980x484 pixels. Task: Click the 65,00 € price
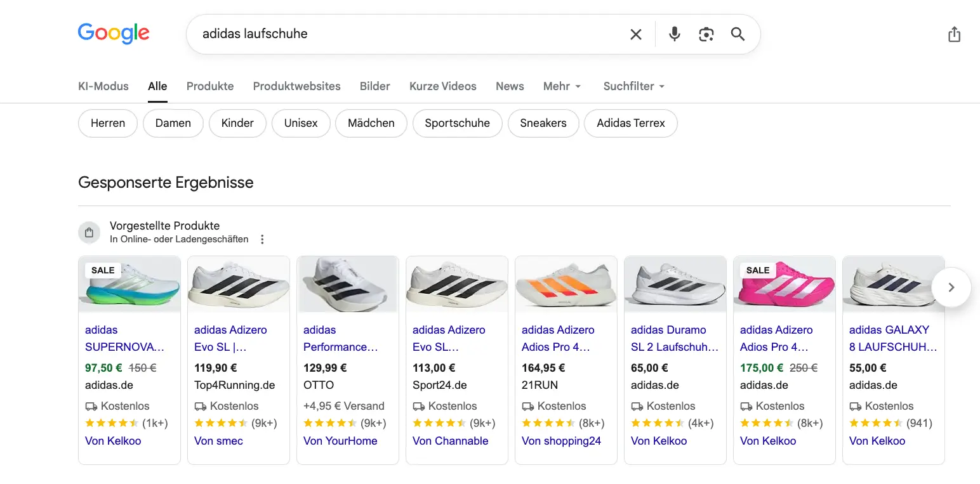tap(649, 368)
